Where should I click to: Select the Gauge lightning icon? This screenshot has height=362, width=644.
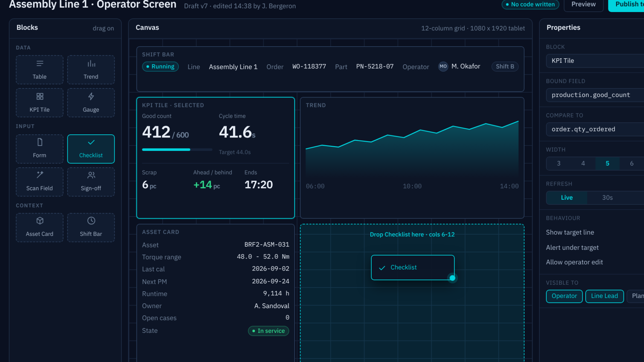point(91,96)
